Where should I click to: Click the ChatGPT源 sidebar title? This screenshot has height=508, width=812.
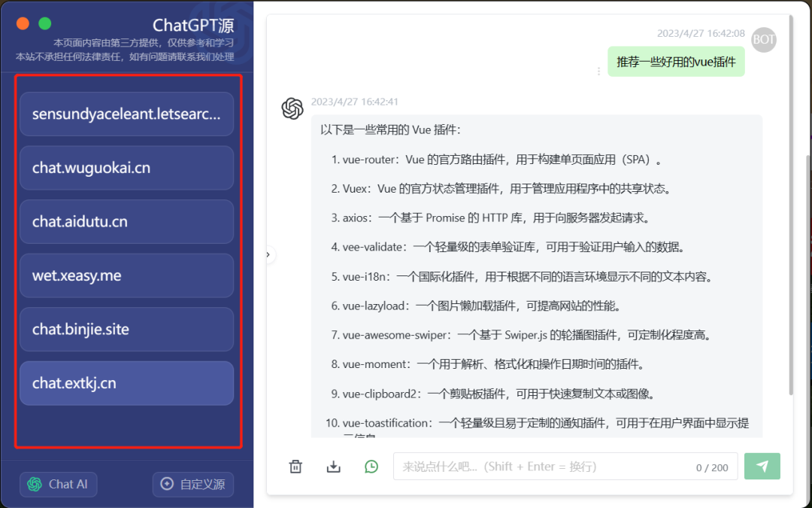(x=193, y=25)
